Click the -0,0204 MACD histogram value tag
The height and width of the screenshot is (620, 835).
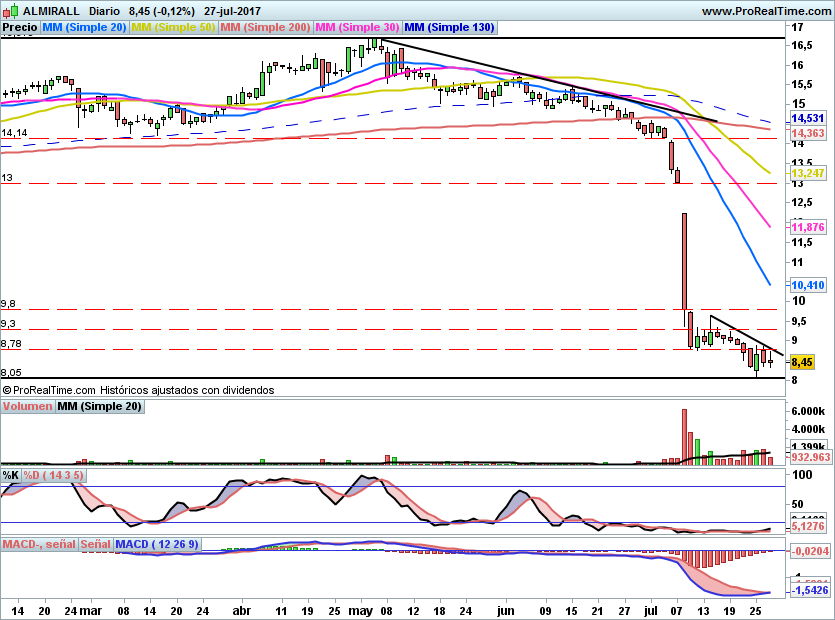(x=809, y=551)
